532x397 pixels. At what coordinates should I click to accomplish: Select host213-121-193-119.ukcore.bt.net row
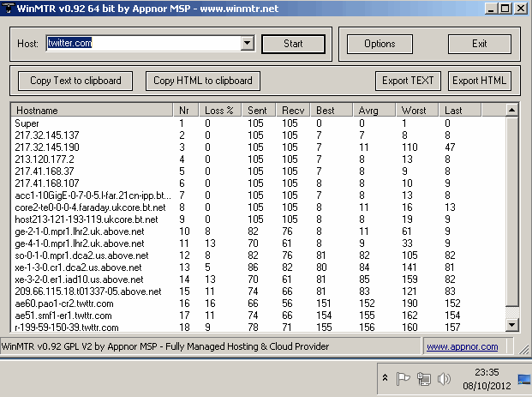coord(259,219)
